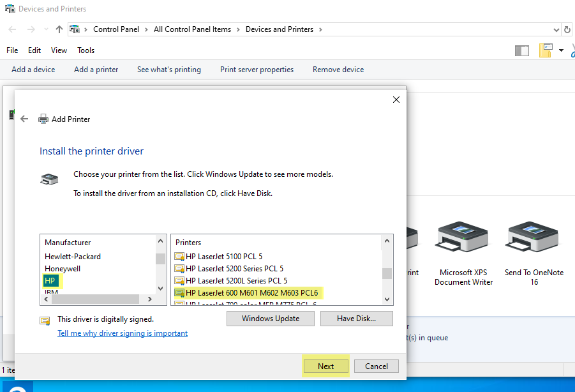This screenshot has height=392, width=575.
Task: Click the explorer Back arrow
Action: point(12,29)
